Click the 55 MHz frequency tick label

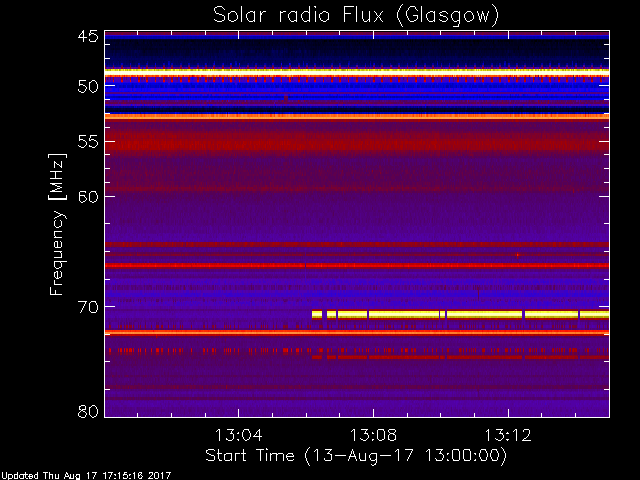click(88, 142)
